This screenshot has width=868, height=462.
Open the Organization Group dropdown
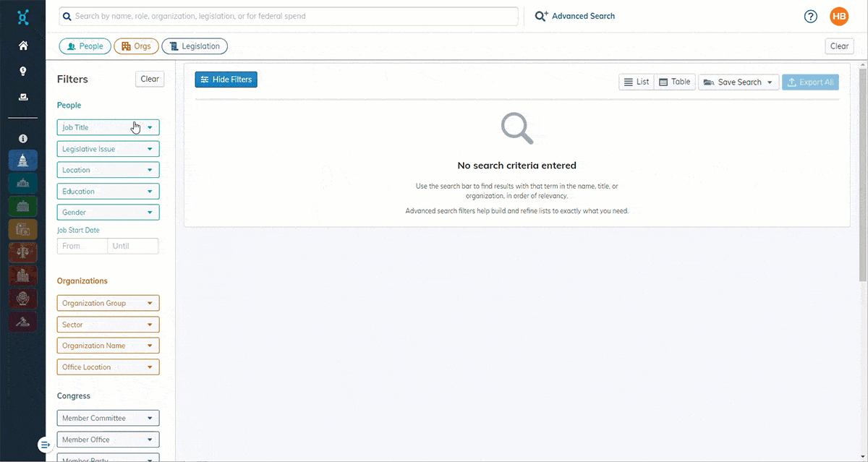pos(109,303)
